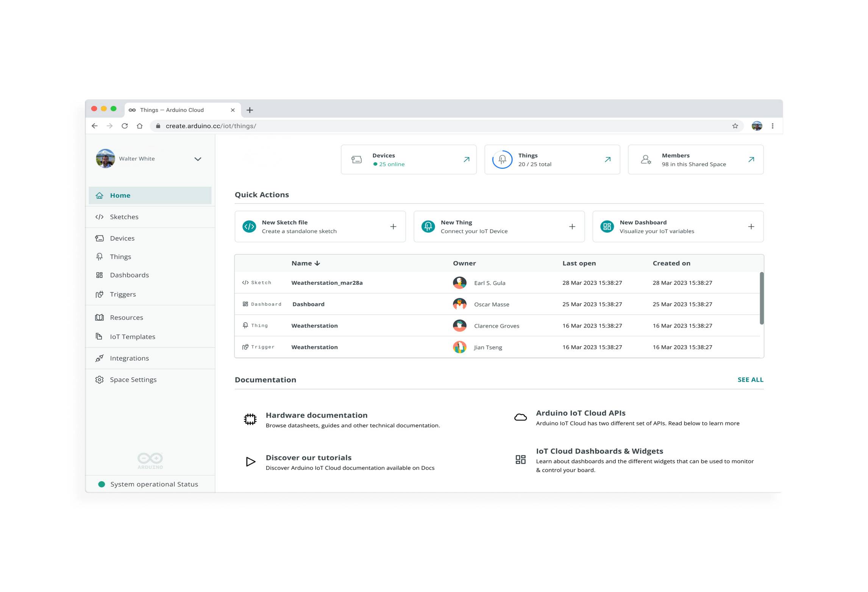The width and height of the screenshot is (868, 592).
Task: Open the Sketches section in sidebar
Action: point(124,216)
